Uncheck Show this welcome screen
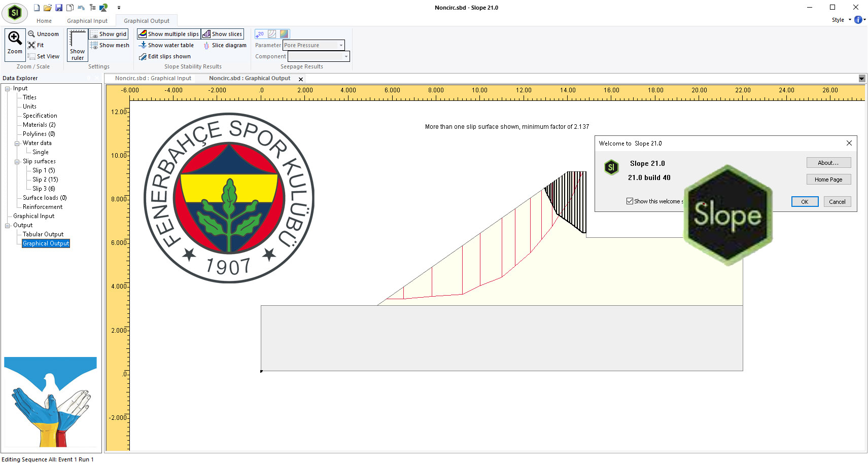The width and height of the screenshot is (868, 466). [x=629, y=201]
